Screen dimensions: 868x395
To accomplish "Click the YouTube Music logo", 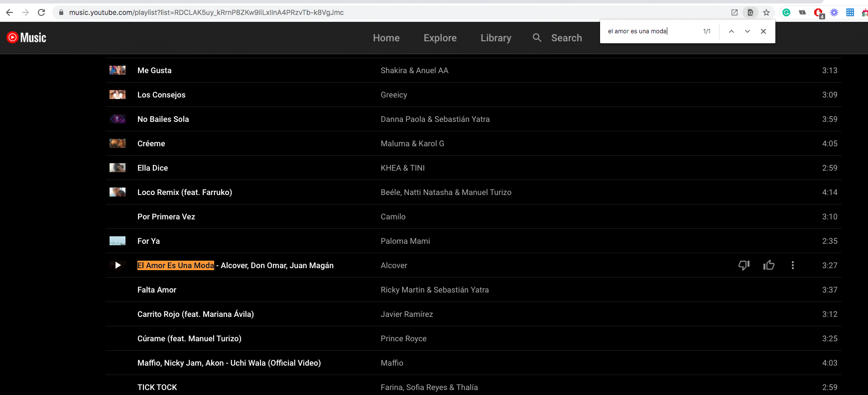I will click(26, 37).
